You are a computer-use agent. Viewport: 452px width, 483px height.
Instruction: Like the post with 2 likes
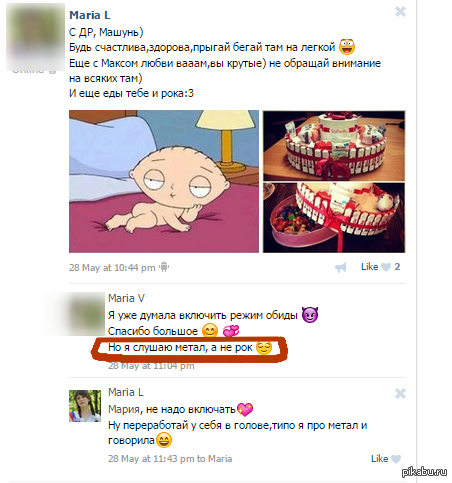point(369,267)
